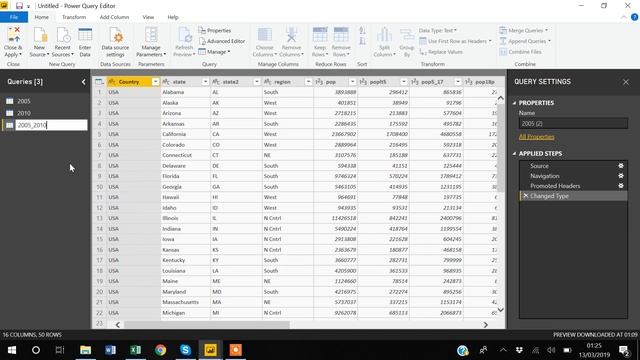The width and height of the screenshot is (640, 360).
Task: Open Chrome from the taskbar
Action: (160, 350)
